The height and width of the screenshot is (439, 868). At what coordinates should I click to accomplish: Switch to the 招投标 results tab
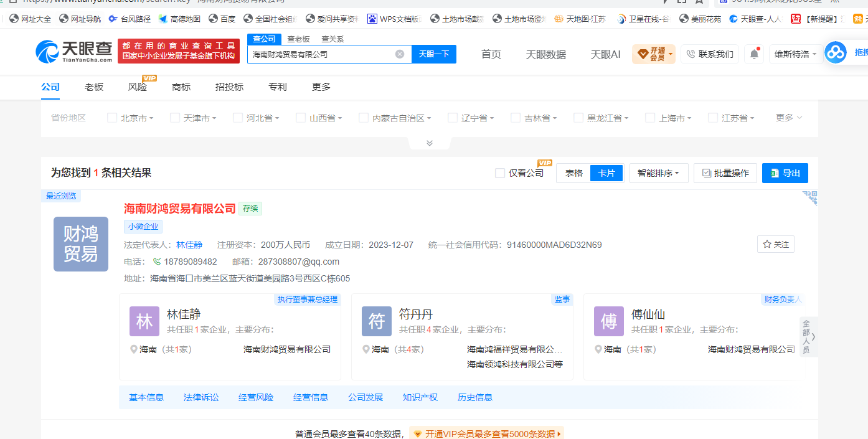[x=229, y=87]
